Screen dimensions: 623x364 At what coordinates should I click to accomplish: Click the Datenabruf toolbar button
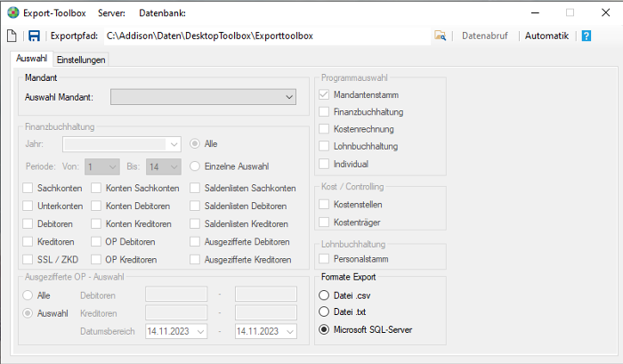(x=485, y=36)
